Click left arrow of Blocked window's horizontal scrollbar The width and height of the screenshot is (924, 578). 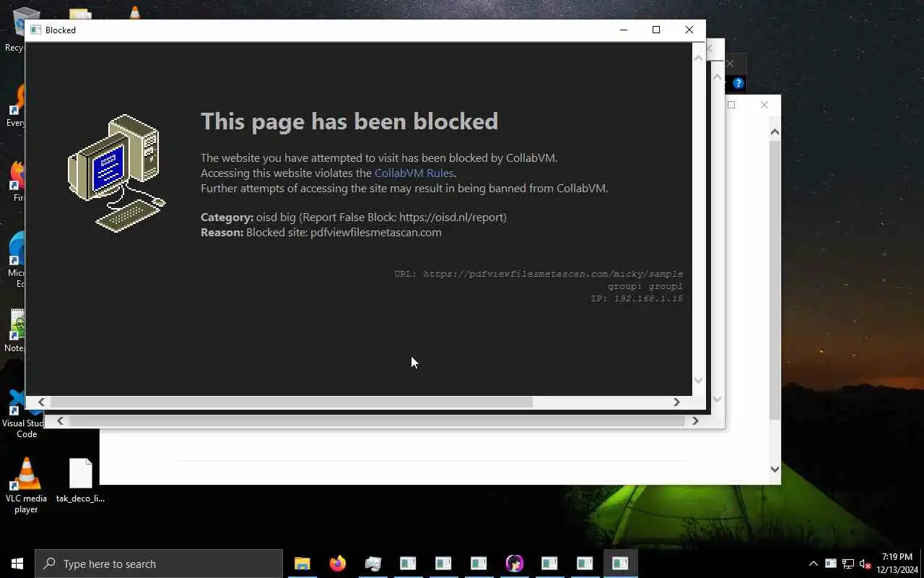click(x=41, y=402)
